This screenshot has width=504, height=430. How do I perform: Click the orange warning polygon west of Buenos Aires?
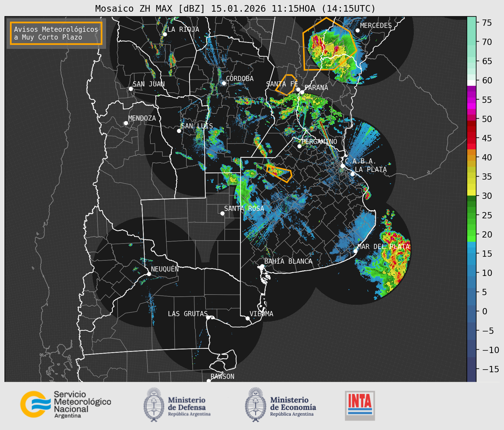coord(279,173)
